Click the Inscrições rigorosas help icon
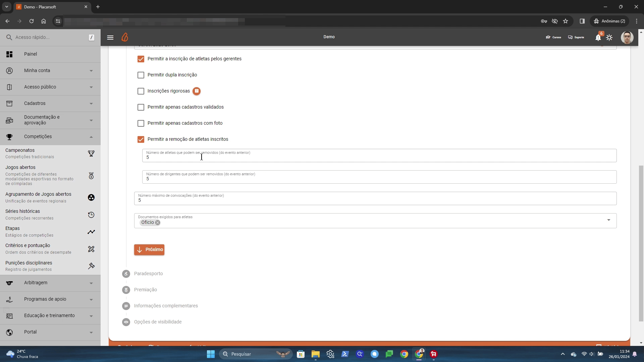 [197, 91]
